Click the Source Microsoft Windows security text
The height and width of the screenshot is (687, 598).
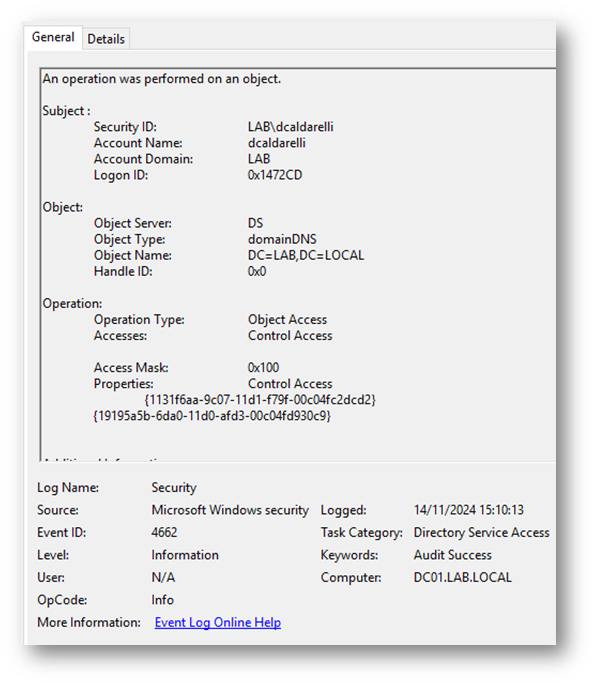pyautogui.click(x=230, y=510)
